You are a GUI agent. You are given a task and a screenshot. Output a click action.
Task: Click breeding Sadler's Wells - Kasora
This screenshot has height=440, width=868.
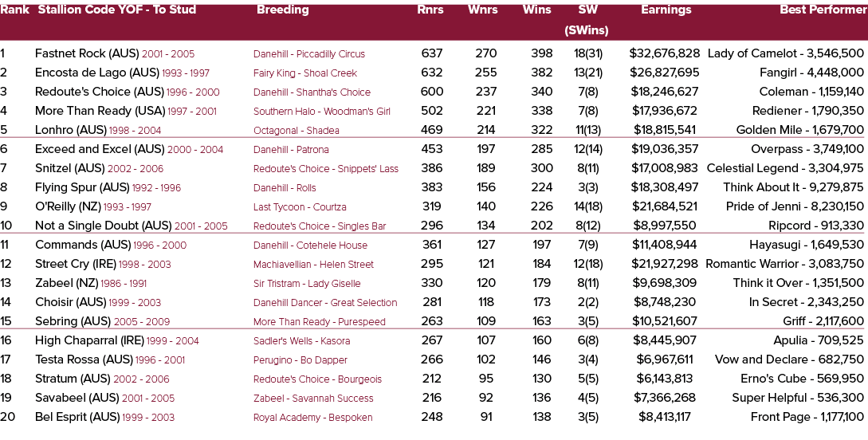302,341
